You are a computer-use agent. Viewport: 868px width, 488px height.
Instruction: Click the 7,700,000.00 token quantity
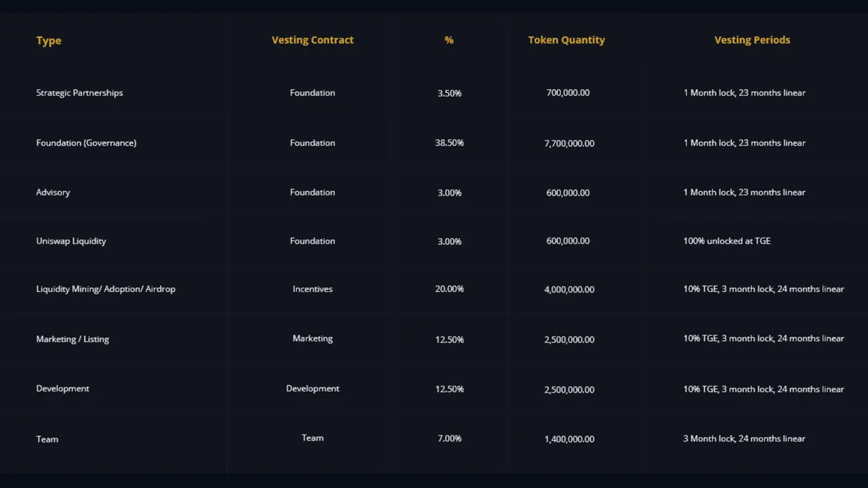click(x=569, y=143)
